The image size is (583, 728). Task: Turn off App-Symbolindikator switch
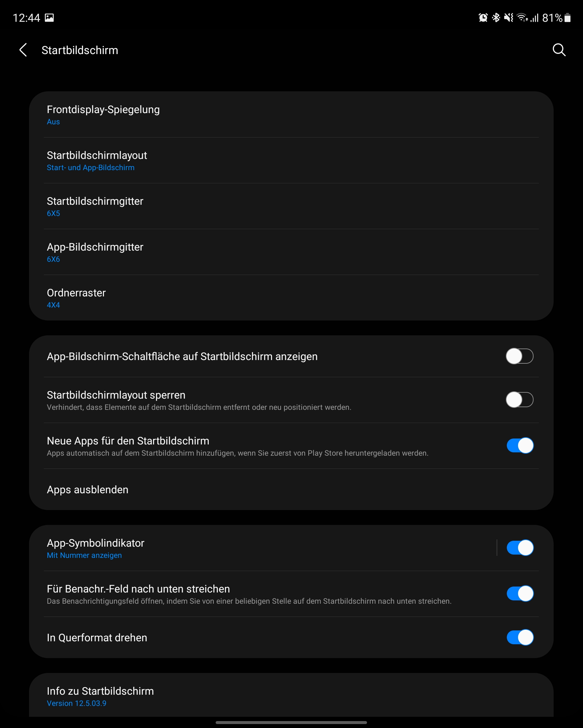pos(519,548)
